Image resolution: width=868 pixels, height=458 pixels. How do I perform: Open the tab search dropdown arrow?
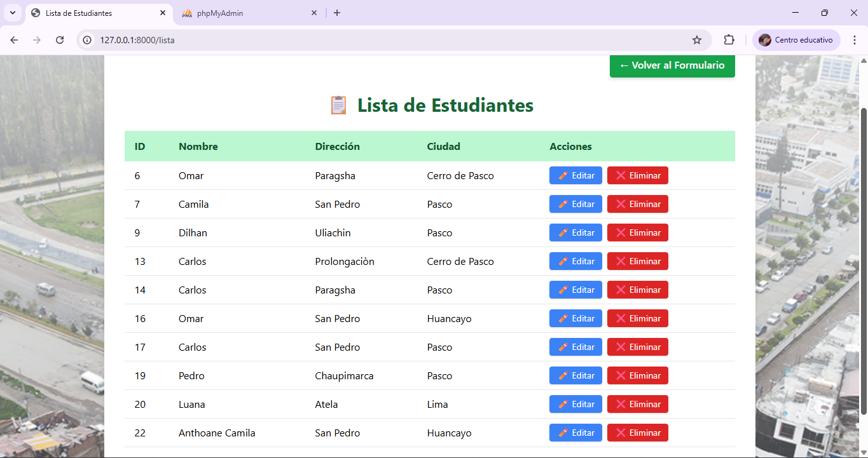(12, 13)
